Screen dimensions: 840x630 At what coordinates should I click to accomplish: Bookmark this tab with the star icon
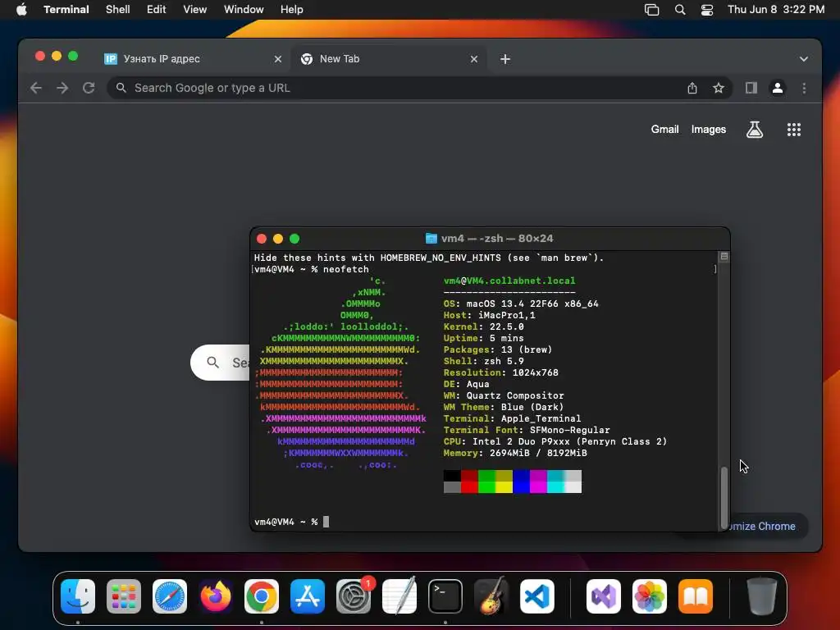click(719, 88)
